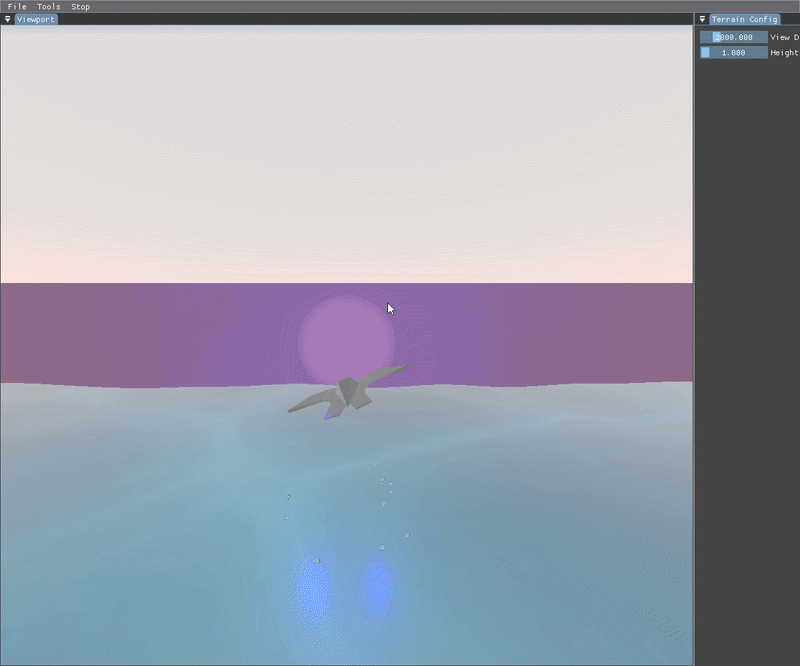Click the Height label text
Image resolution: width=800 pixels, height=666 pixels.
(784, 53)
